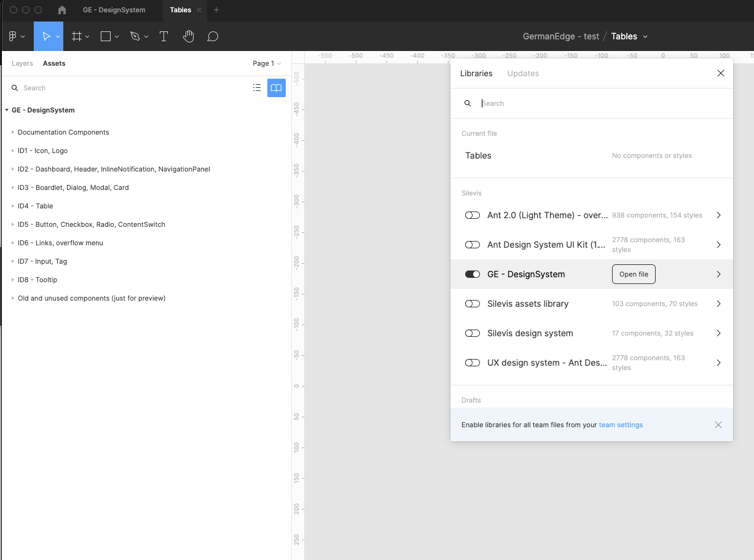This screenshot has width=754, height=560.
Task: Select the Pen tool
Action: click(135, 36)
